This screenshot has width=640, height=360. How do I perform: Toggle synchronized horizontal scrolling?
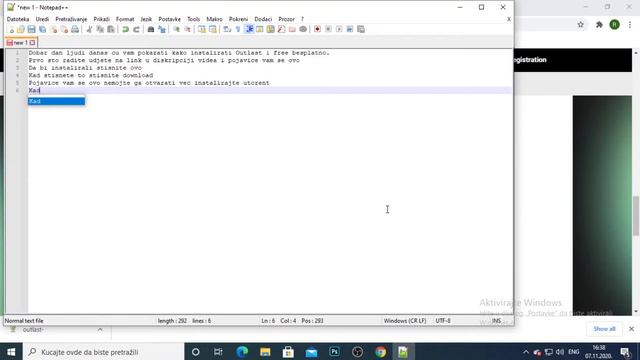213,29
